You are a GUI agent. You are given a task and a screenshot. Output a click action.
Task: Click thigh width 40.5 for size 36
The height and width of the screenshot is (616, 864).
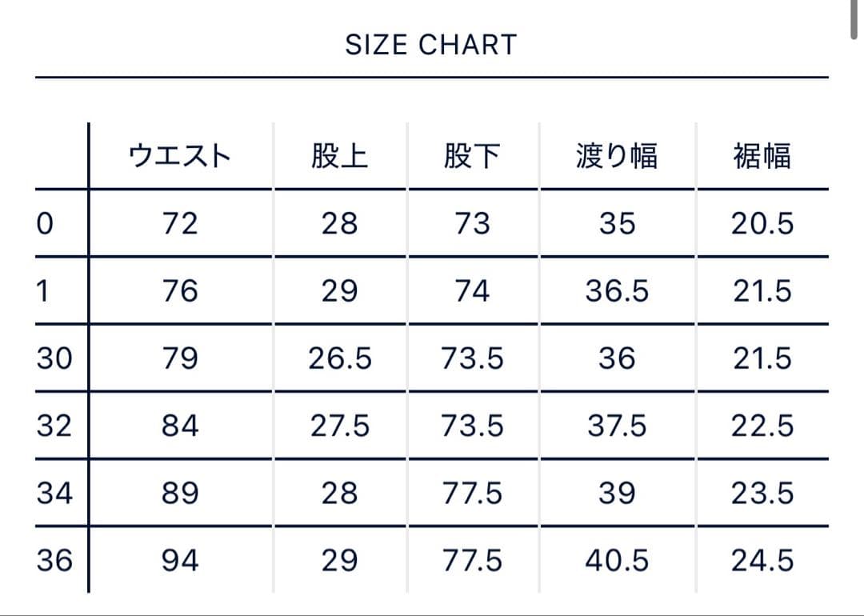point(617,561)
